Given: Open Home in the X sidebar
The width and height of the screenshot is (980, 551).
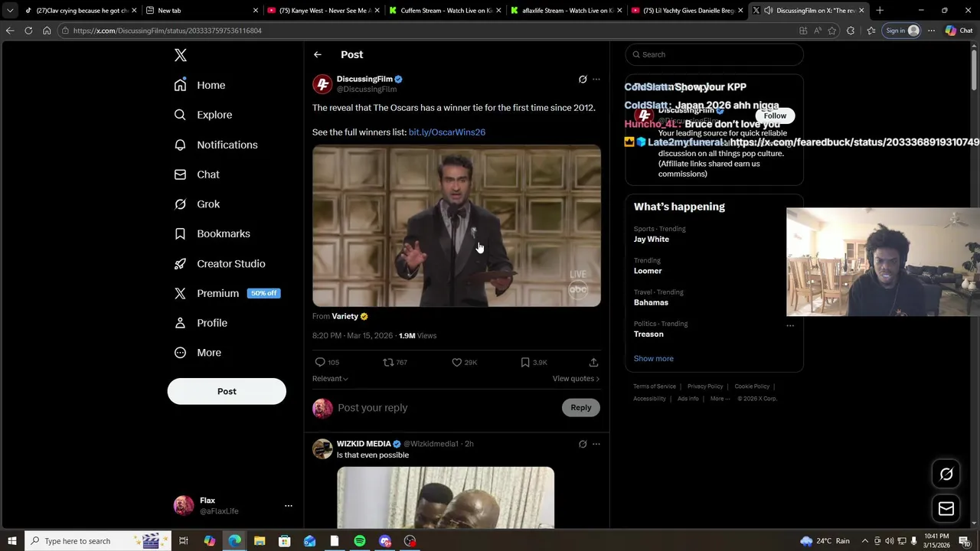Looking at the screenshot, I should (200, 85).
